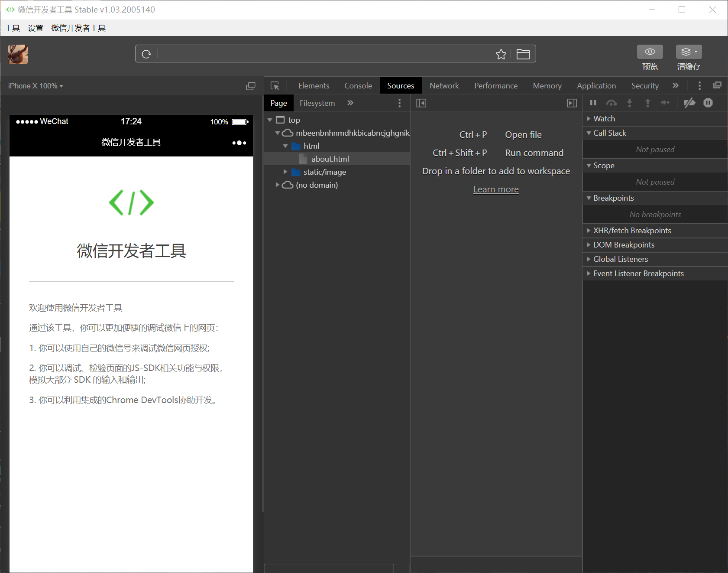Click the detach simulator window icon
Viewport: 728px width, 573px height.
click(x=251, y=86)
